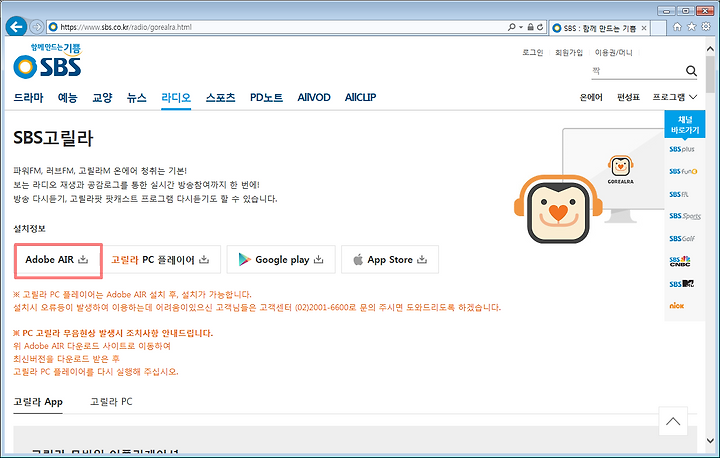Viewport: 720px width, 458px height.
Task: Click the 로그인 link
Action: tap(533, 52)
